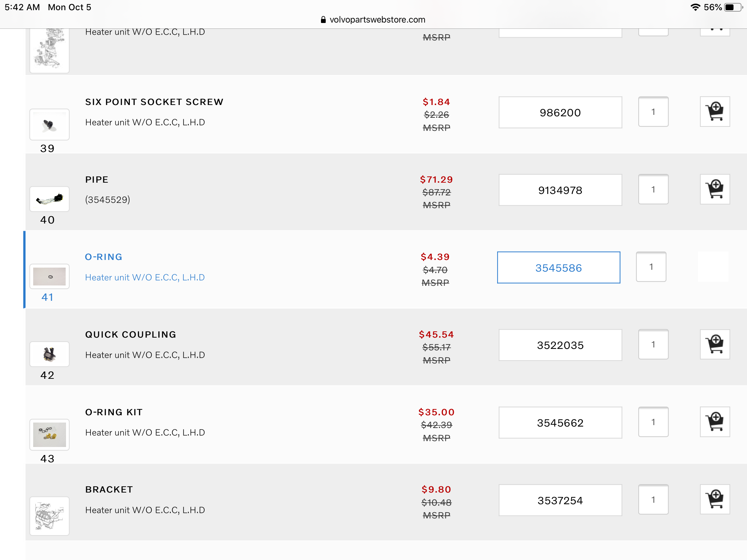The image size is (747, 560).
Task: Add O-Ring Kit to cart
Action: pyautogui.click(x=715, y=422)
